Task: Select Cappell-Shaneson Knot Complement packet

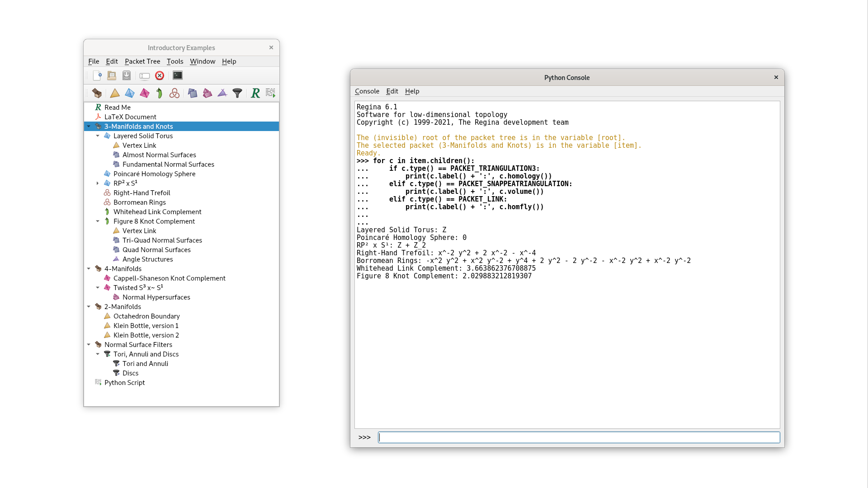Action: click(169, 278)
